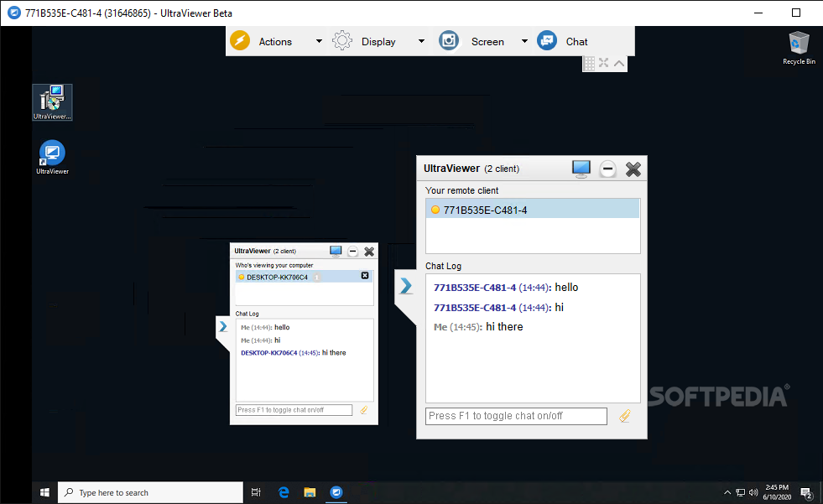This screenshot has width=823, height=504.
Task: Select remote client 771B535E-C481-4
Action: (x=533, y=210)
